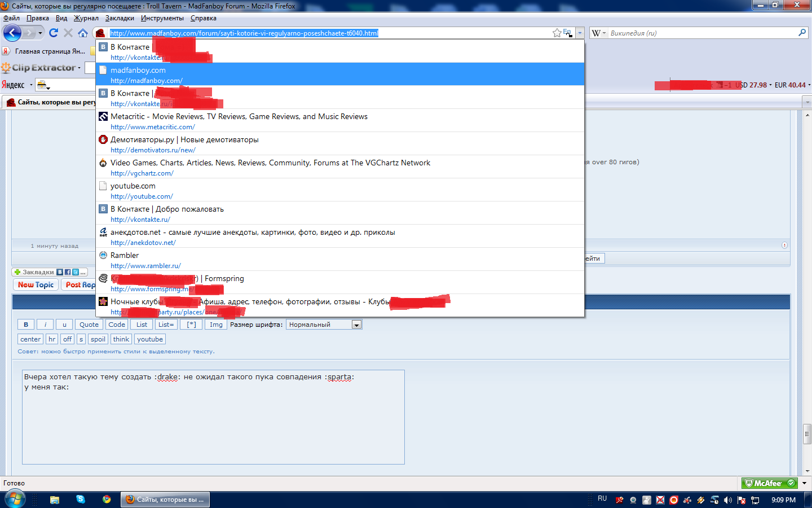Open the Home page icon
This screenshot has width=812, height=508.
tap(83, 33)
